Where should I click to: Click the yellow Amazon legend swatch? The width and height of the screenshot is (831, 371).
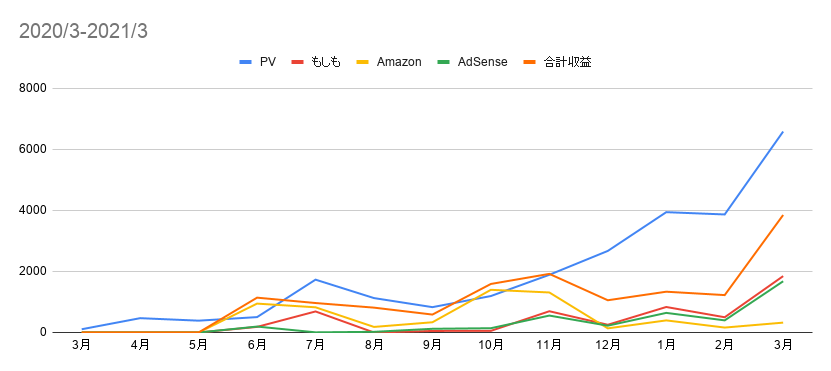pos(363,62)
